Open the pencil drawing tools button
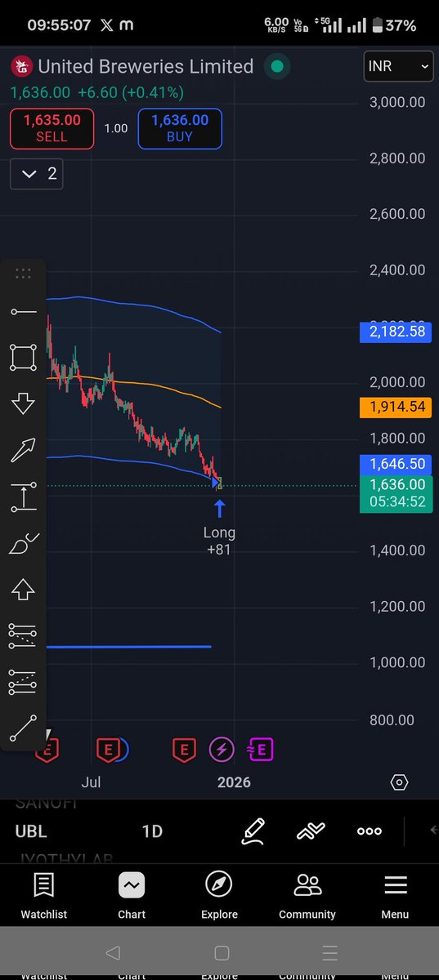Viewport: 439px width, 980px height. 253,831
